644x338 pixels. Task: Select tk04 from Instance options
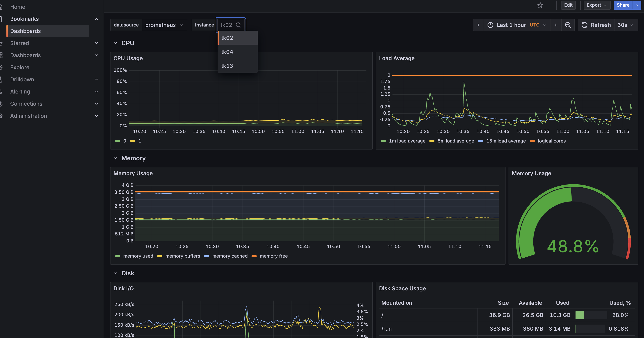point(227,52)
